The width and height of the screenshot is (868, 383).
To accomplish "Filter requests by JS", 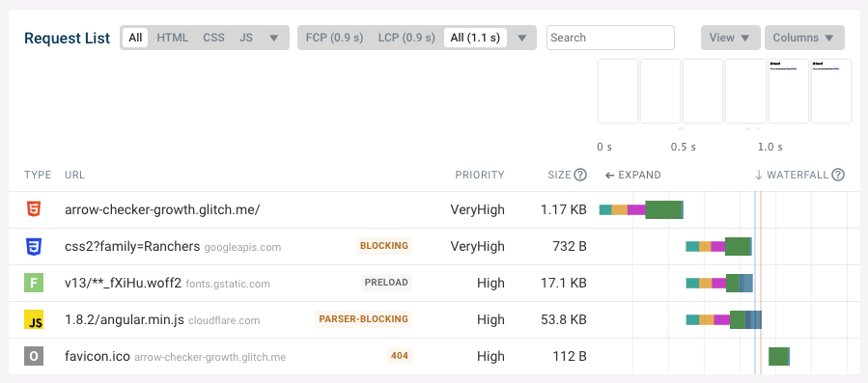I will [x=246, y=38].
